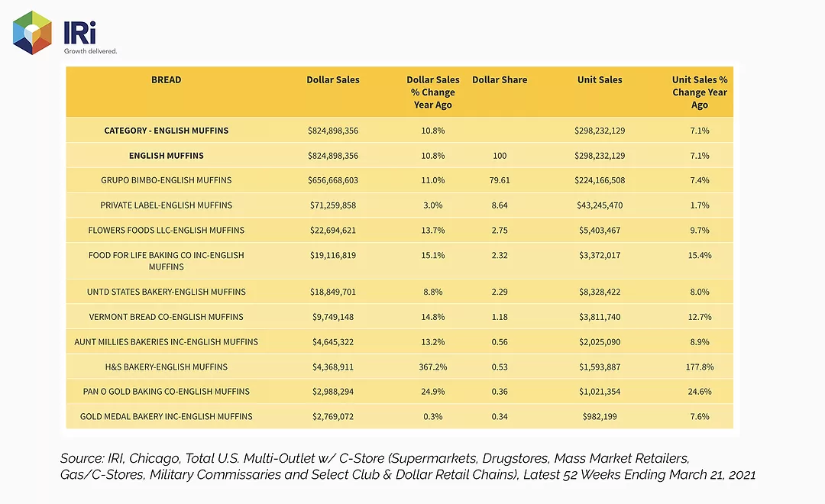Click FLOWERS FOODS LLC-ENGLISH MUFFINS label
825x504 pixels.
[167, 230]
